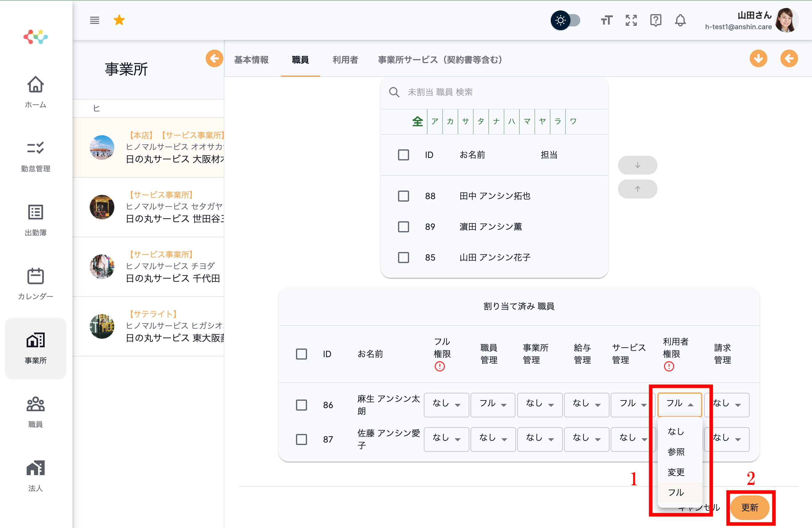Switch to the 基本情報 tab
812x528 pixels.
pyautogui.click(x=251, y=60)
